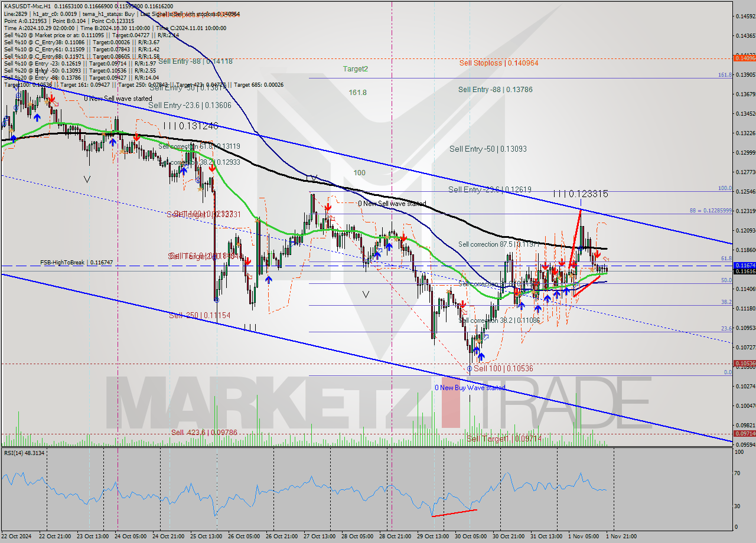Click the '1 Nov 21:00' time axis label

[622, 537]
